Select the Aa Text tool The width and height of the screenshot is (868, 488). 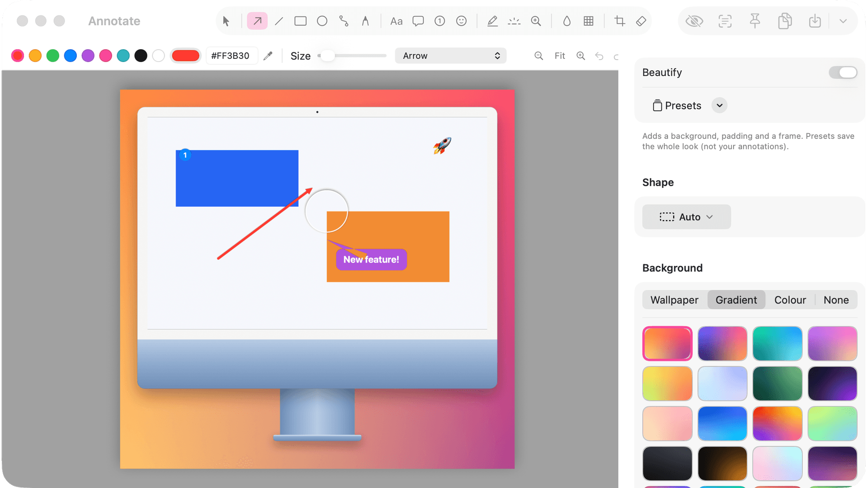tap(396, 21)
